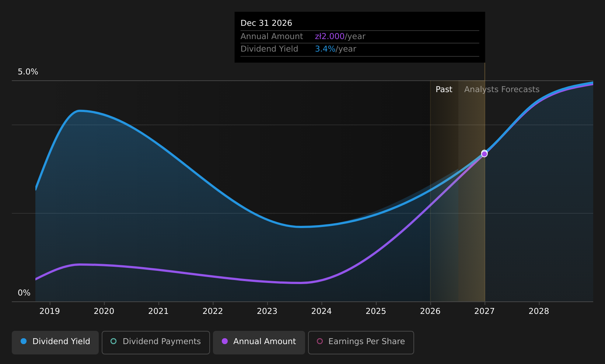Image resolution: width=605 pixels, height=364 pixels.
Task: Toggle the Dividend Yield series
Action: pyautogui.click(x=55, y=342)
